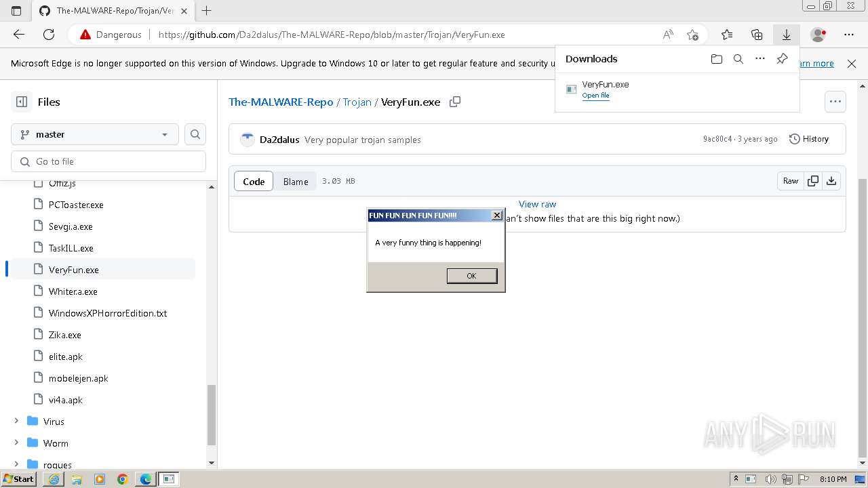Launch Internet Explorer from taskbar
This screenshot has width=868, height=488.
54,479
